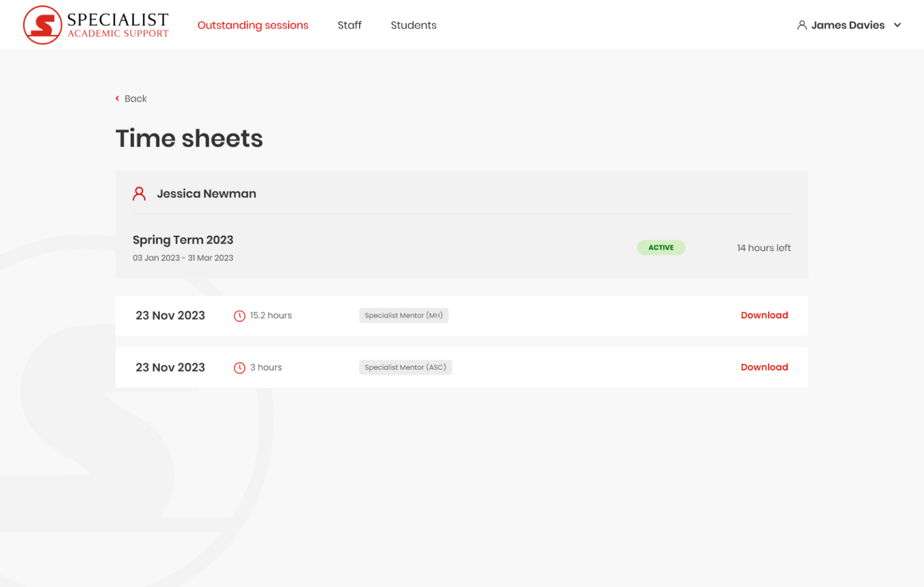The height and width of the screenshot is (587, 924).
Task: Open the James Davies user menu
Action: pos(847,25)
